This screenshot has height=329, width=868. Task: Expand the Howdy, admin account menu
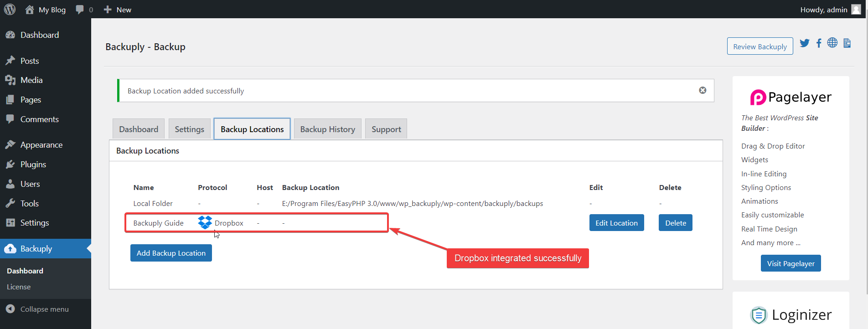823,10
